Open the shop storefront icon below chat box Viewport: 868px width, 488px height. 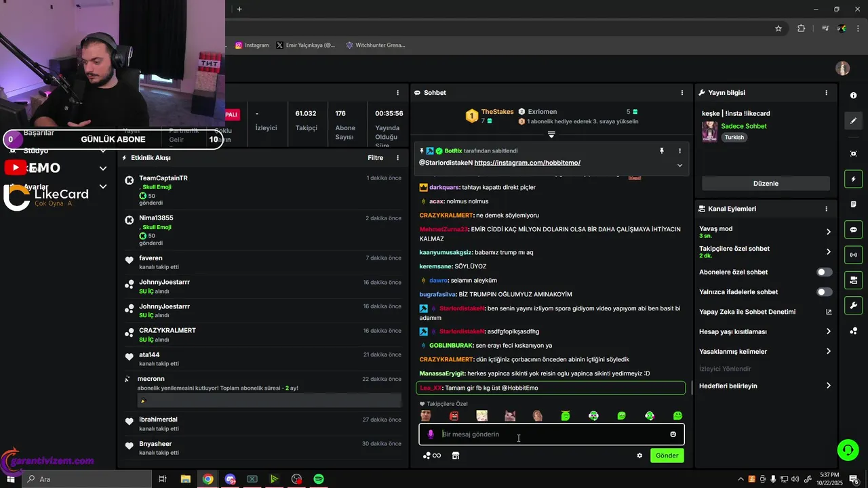click(x=456, y=455)
